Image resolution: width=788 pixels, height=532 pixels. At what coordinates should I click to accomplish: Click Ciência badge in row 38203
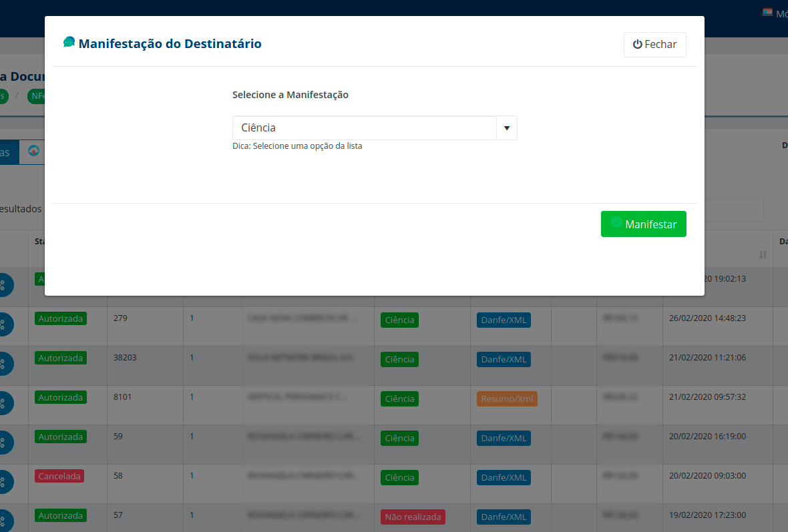tap(399, 359)
